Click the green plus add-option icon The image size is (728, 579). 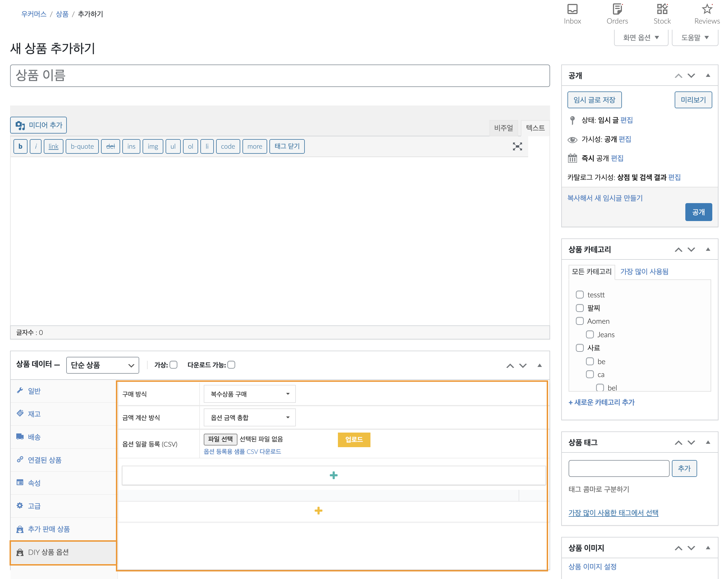[333, 475]
